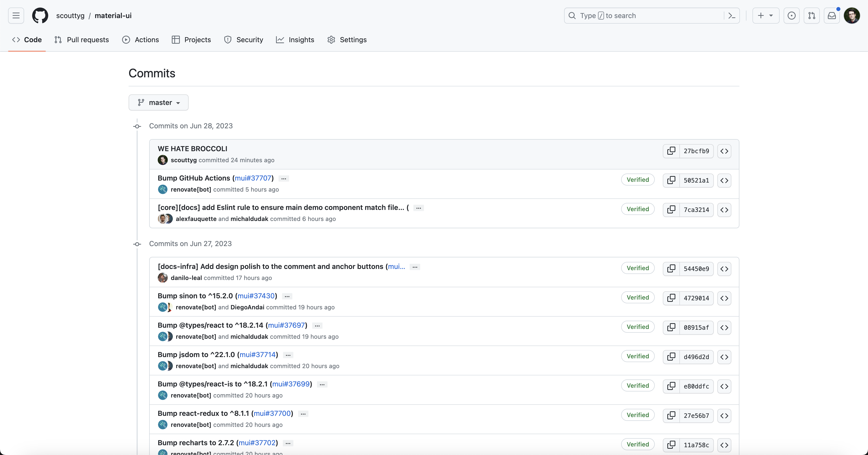Viewport: 868px width, 455px height.
Task: Switch to the Security tab
Action: click(243, 40)
